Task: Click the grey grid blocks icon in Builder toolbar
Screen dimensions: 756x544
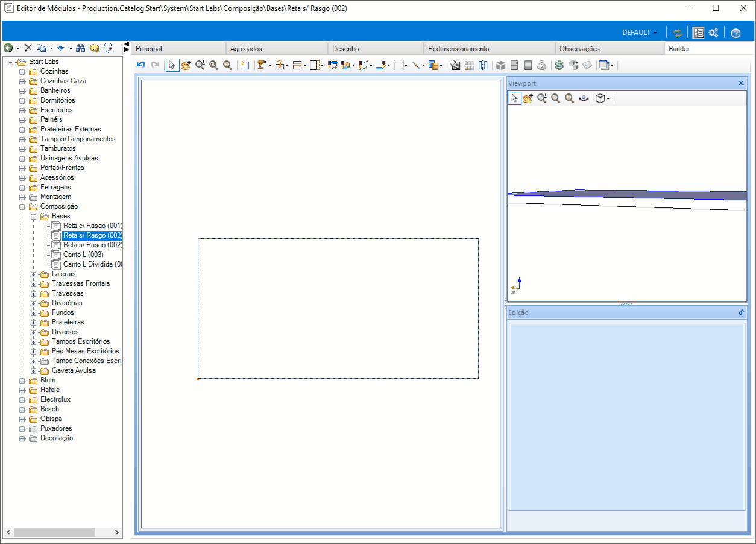Action: [469, 65]
